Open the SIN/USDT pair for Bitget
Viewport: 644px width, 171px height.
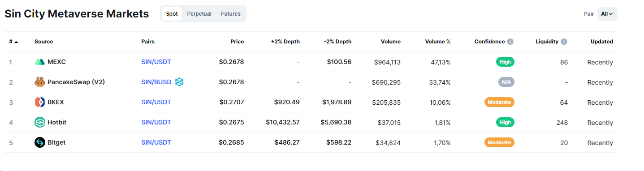(x=156, y=142)
